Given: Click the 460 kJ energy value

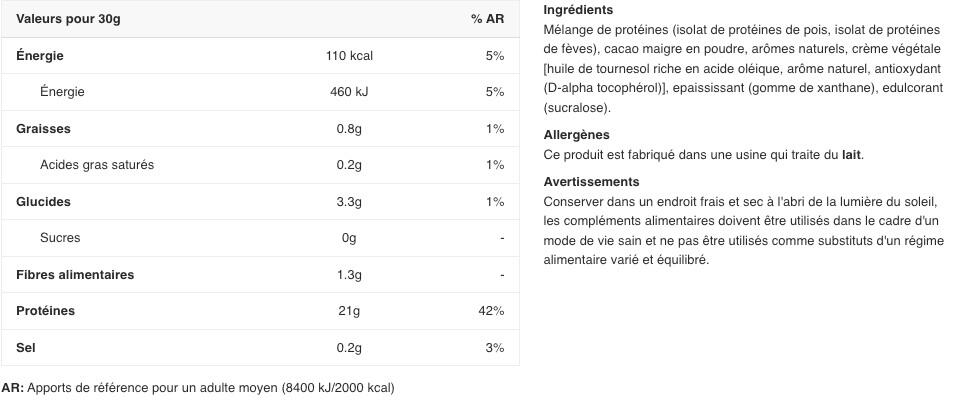Looking at the screenshot, I should point(349,92).
